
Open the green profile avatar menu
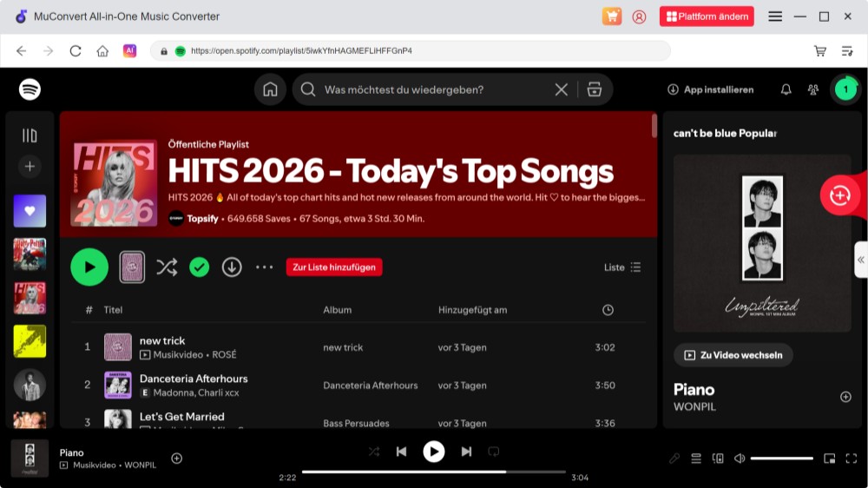point(845,89)
